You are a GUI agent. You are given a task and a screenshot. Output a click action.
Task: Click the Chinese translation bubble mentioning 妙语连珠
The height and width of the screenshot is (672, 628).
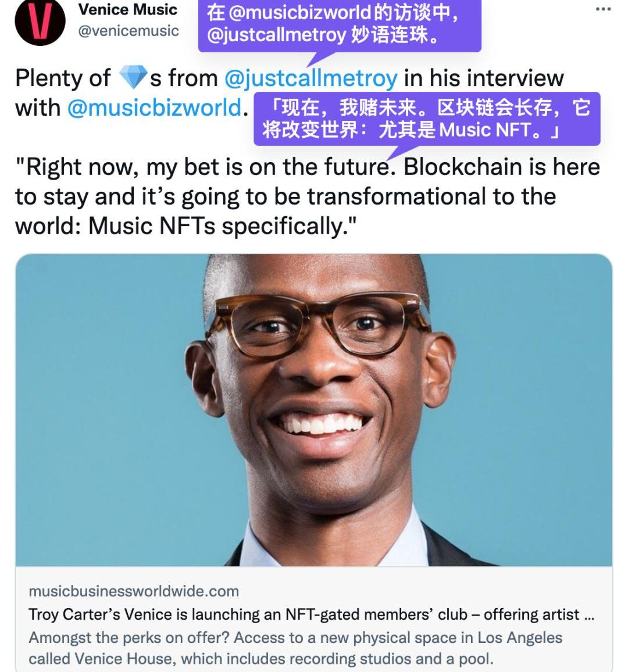coord(340,26)
